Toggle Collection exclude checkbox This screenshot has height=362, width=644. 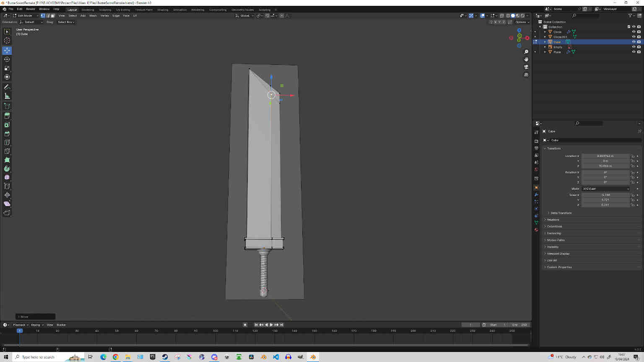click(628, 27)
